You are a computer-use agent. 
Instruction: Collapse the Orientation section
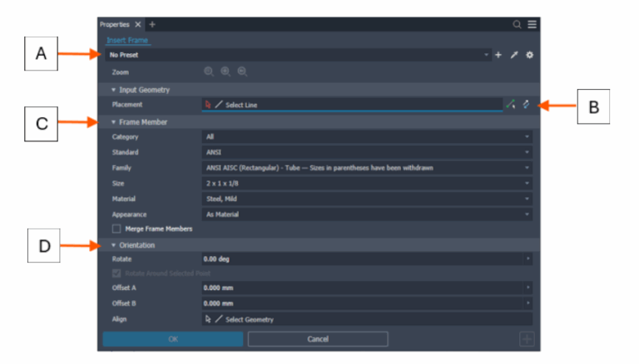point(113,245)
